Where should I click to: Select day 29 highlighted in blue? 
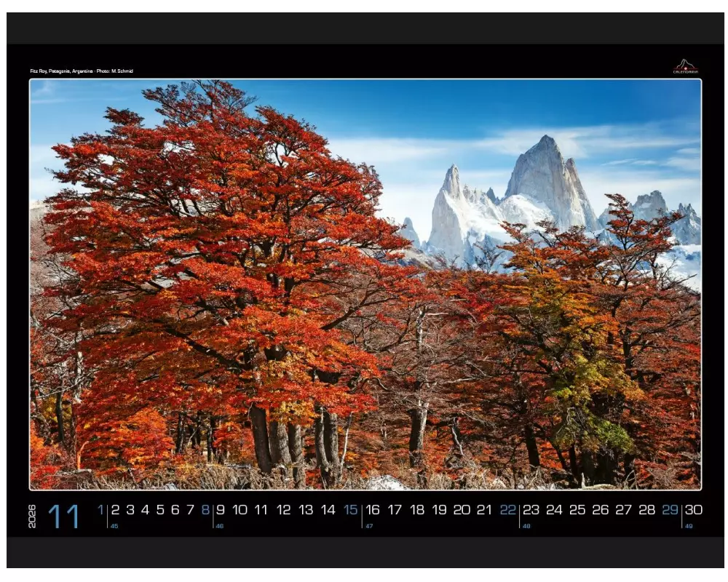[670, 510]
